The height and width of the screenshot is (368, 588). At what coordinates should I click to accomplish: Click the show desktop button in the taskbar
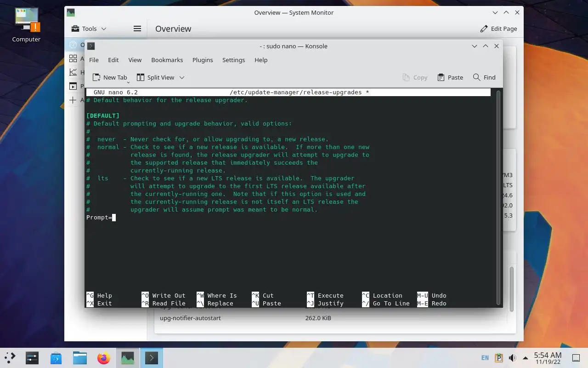pyautogui.click(x=576, y=358)
